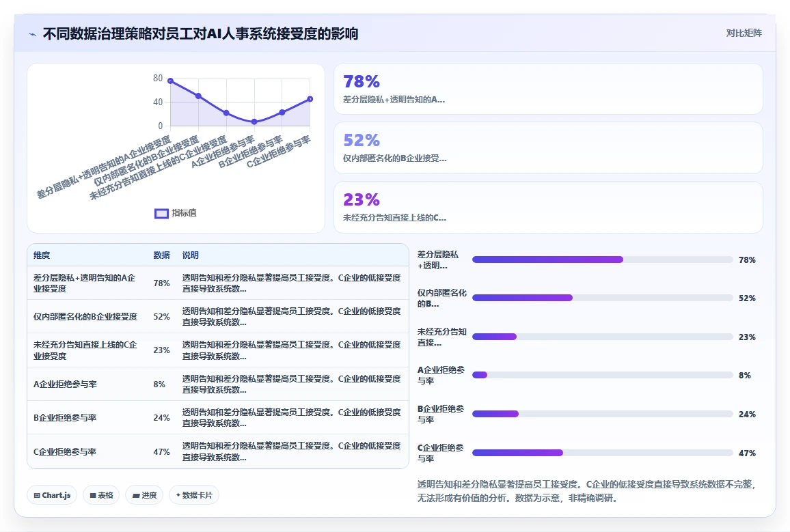Select the table row 未经充分告知直接上线的C企业接受度
The width and height of the screenshot is (790, 532).
pyautogui.click(x=217, y=350)
